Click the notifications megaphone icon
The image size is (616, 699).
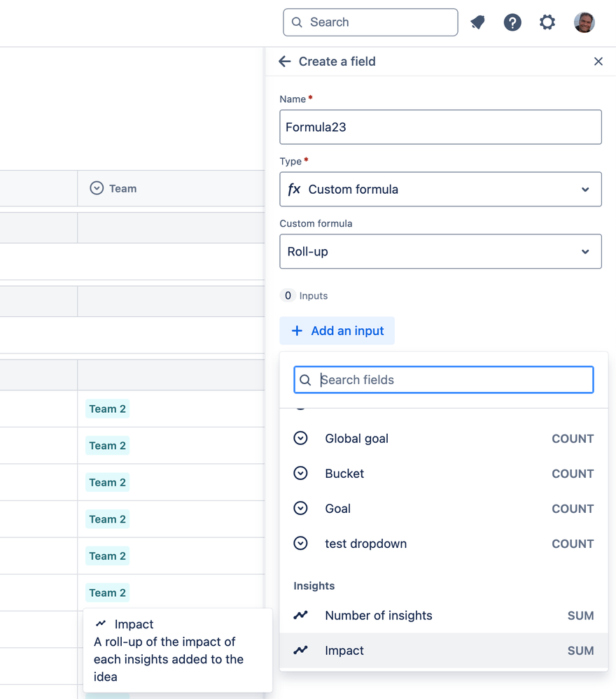click(x=478, y=22)
